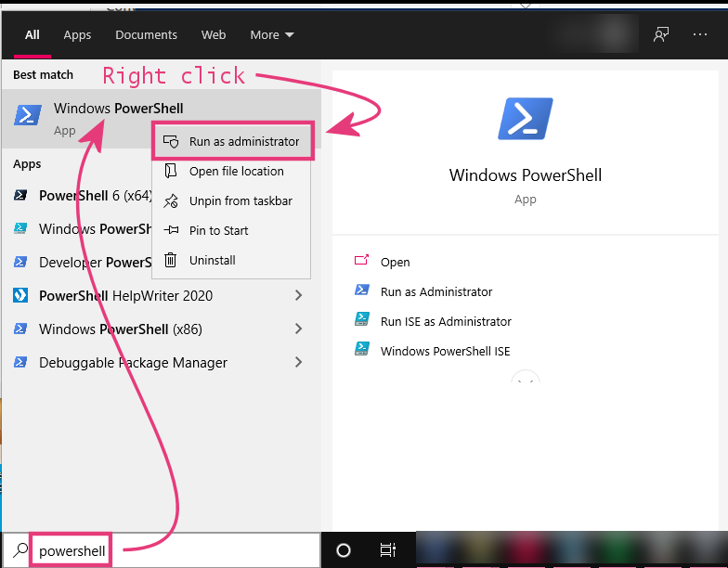Viewport: 728px width, 568px height.
Task: Choose Run as administrator in context menu
Action: point(232,141)
